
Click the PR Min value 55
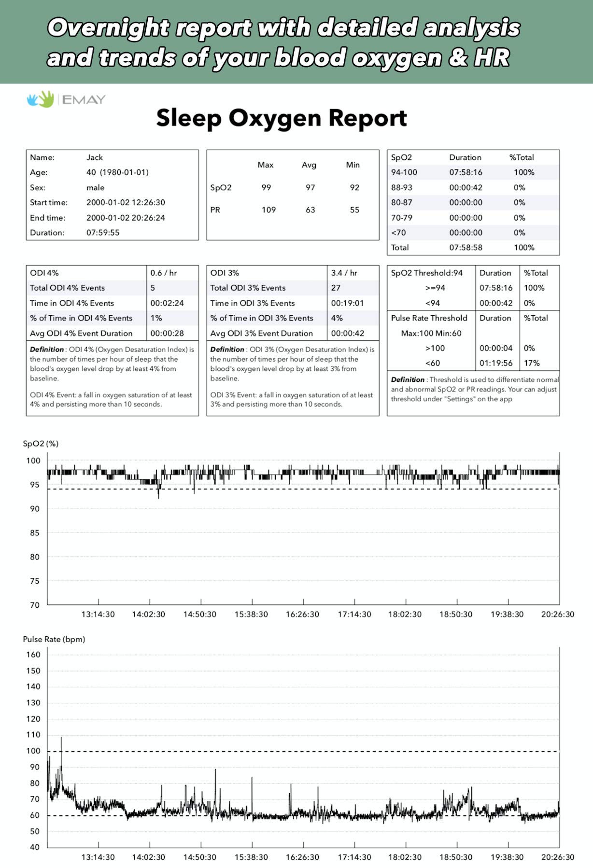(x=354, y=210)
